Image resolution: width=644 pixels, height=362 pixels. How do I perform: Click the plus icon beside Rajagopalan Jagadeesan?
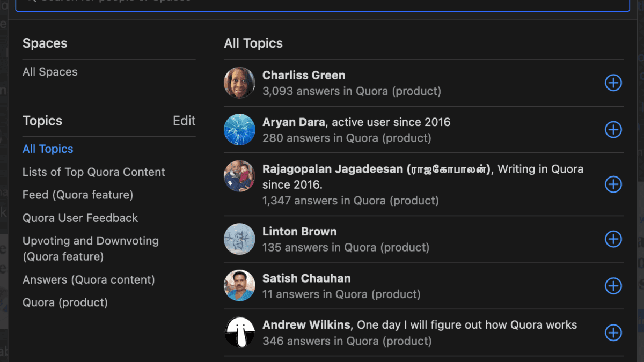[613, 184]
